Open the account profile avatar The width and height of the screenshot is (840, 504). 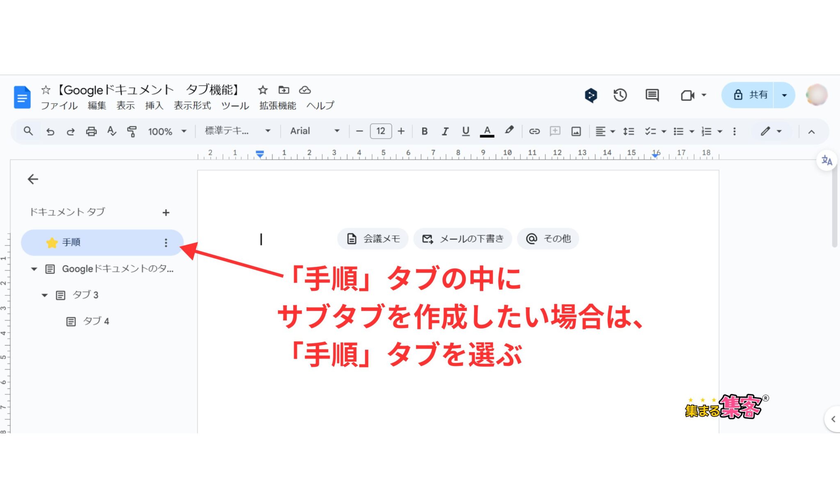point(817,95)
